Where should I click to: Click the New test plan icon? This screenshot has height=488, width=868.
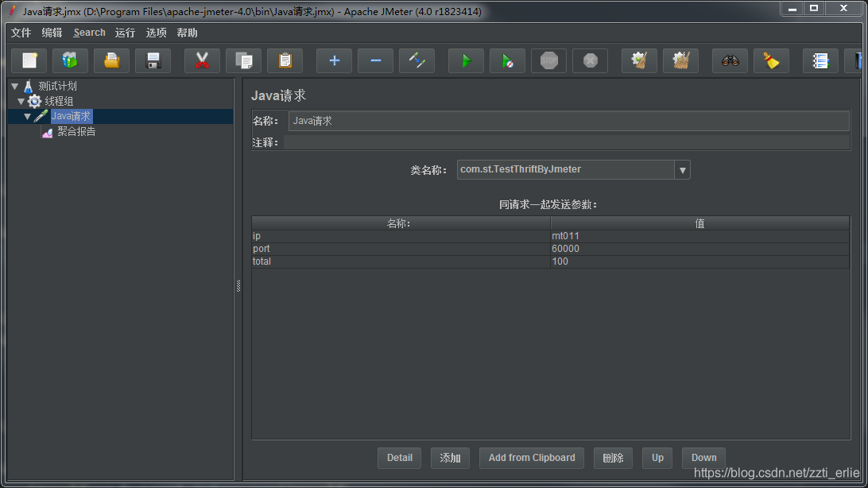click(x=29, y=60)
